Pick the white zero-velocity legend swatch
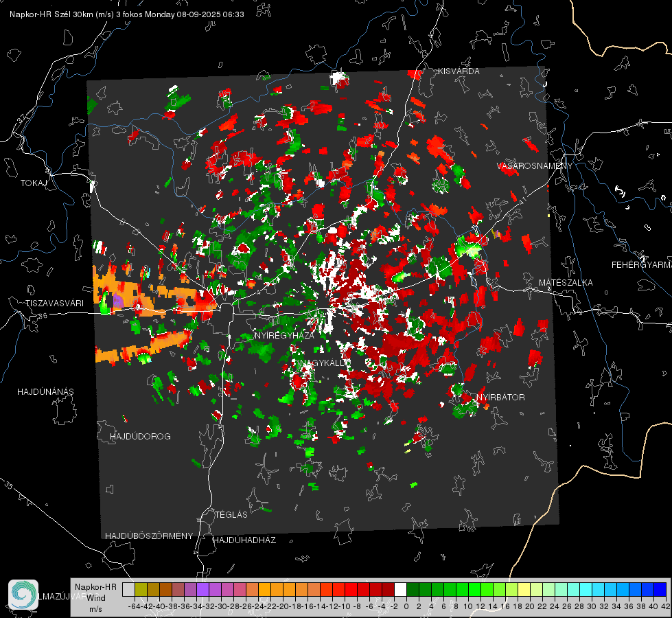The width and height of the screenshot is (672, 618). click(400, 589)
